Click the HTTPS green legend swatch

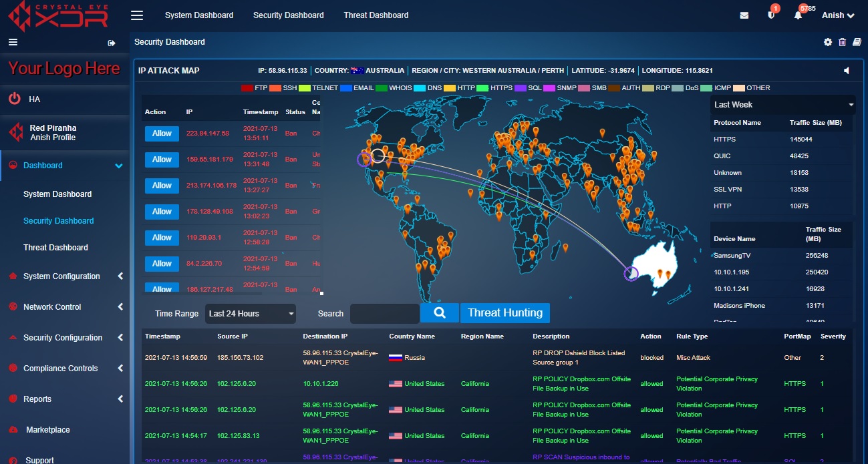482,87
